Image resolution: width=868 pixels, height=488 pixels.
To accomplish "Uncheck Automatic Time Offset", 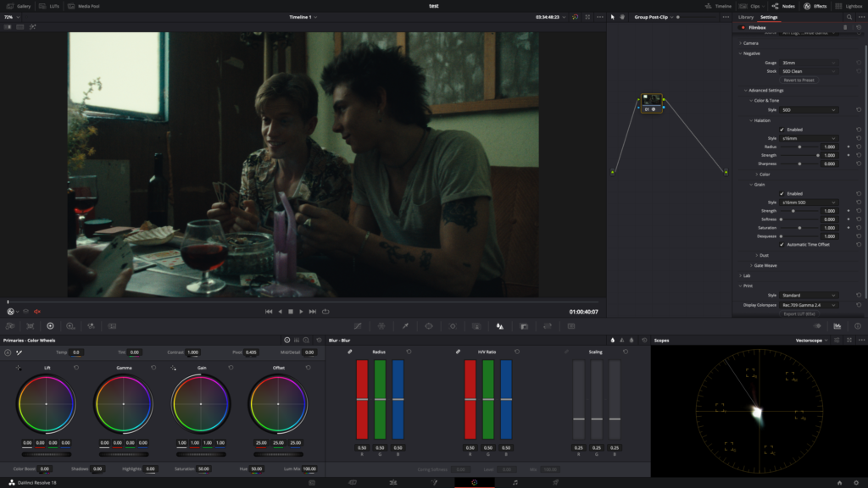I will pos(782,245).
